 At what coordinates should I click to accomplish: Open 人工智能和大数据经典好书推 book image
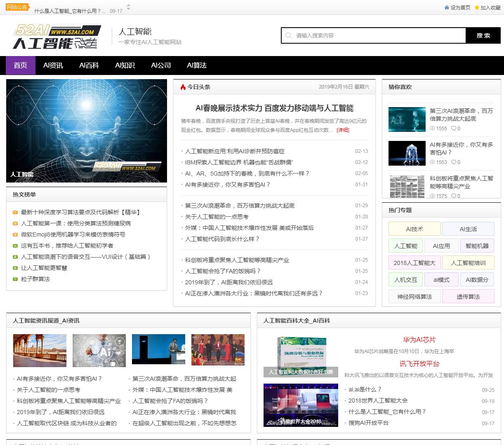tap(301, 356)
